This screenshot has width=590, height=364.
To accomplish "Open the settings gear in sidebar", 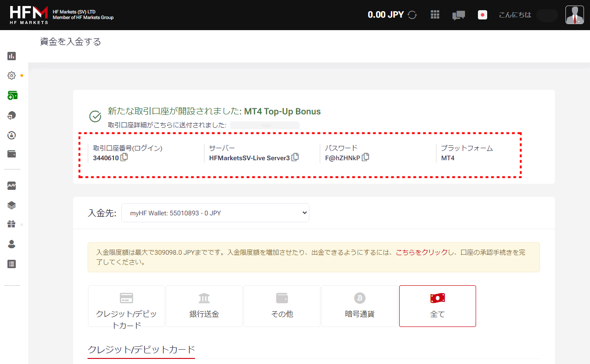I will pos(12,75).
